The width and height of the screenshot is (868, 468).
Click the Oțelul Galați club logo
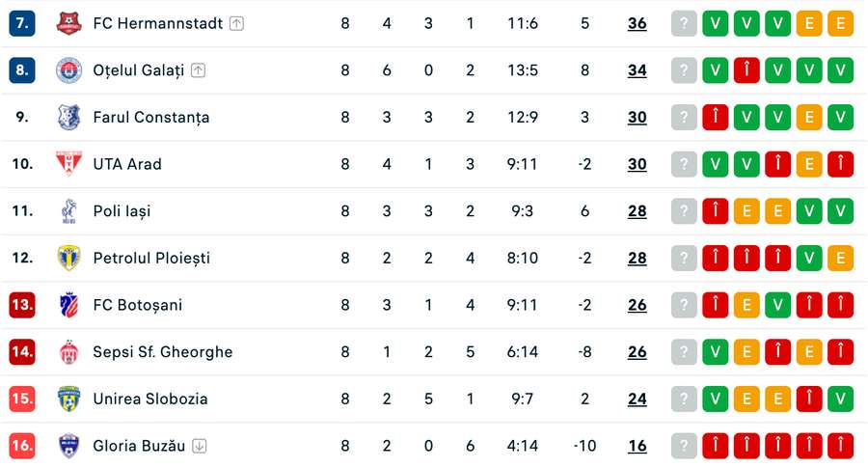(x=68, y=70)
